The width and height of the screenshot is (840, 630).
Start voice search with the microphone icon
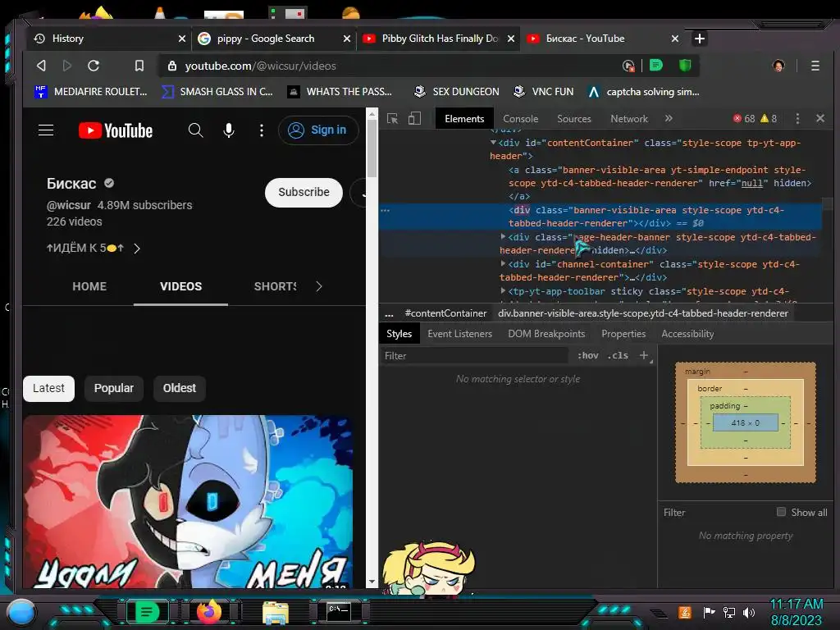coord(229,130)
